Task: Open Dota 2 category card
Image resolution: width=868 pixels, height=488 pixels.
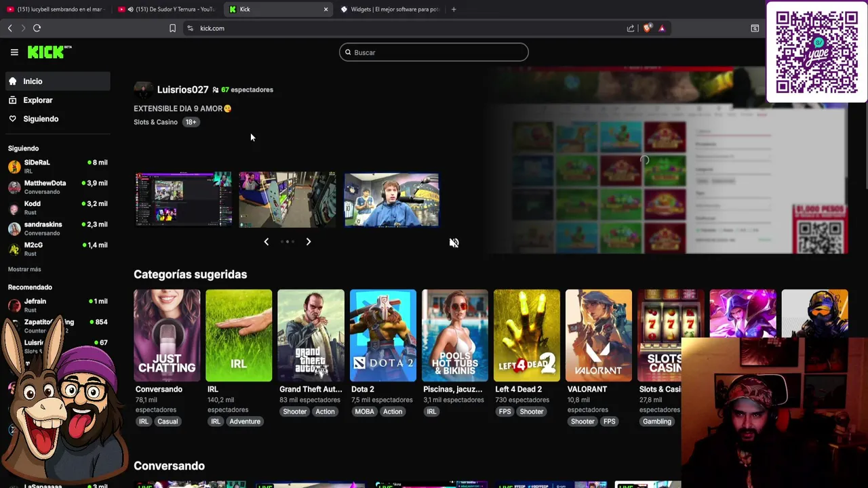Action: point(382,335)
